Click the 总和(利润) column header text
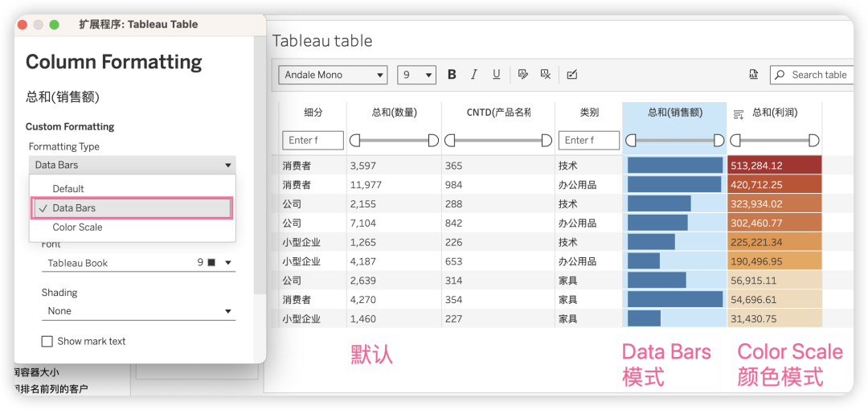The height and width of the screenshot is (410, 868). pyautogui.click(x=775, y=113)
